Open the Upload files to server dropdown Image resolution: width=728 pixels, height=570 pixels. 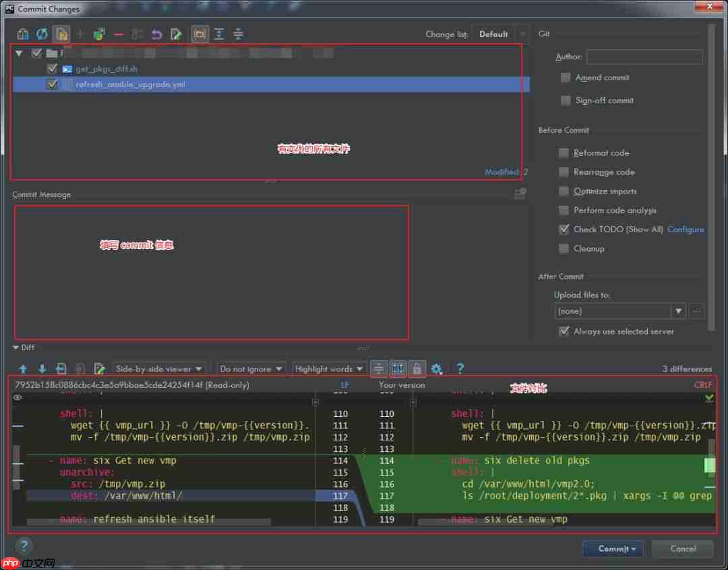678,311
